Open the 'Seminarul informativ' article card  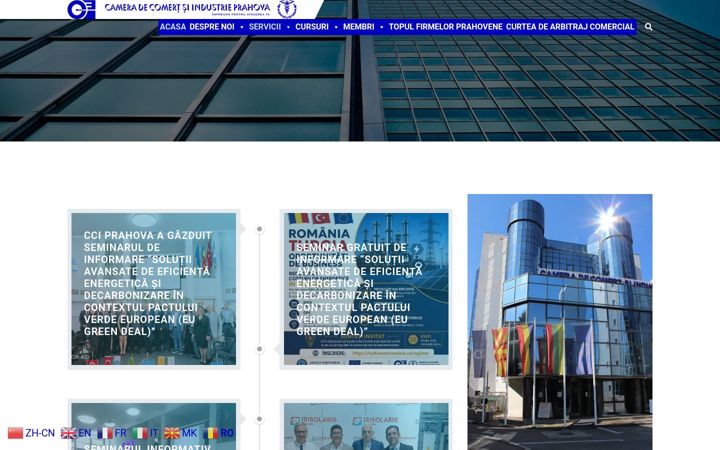154,427
